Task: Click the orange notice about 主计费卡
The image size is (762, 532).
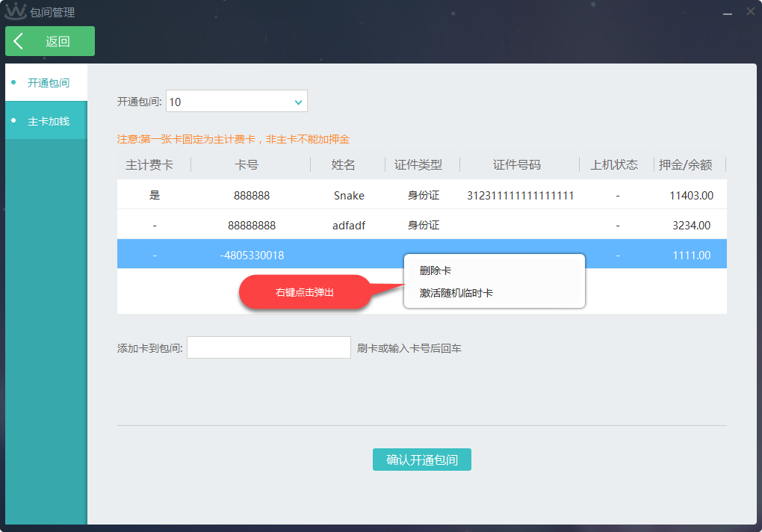Action: coord(233,140)
